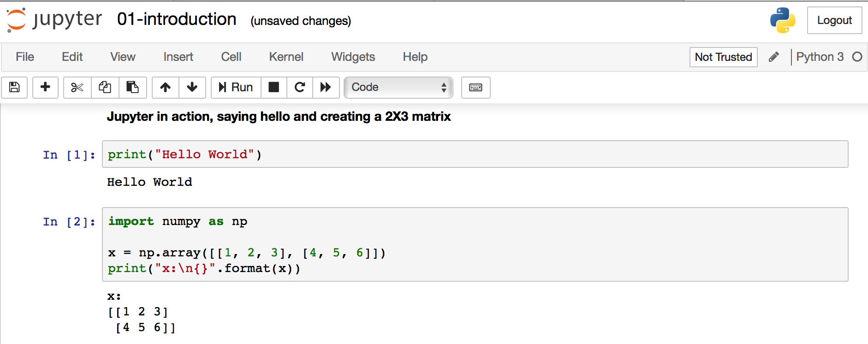Expand the Widgets menu
Viewport: 868px width, 344px height.
click(353, 57)
